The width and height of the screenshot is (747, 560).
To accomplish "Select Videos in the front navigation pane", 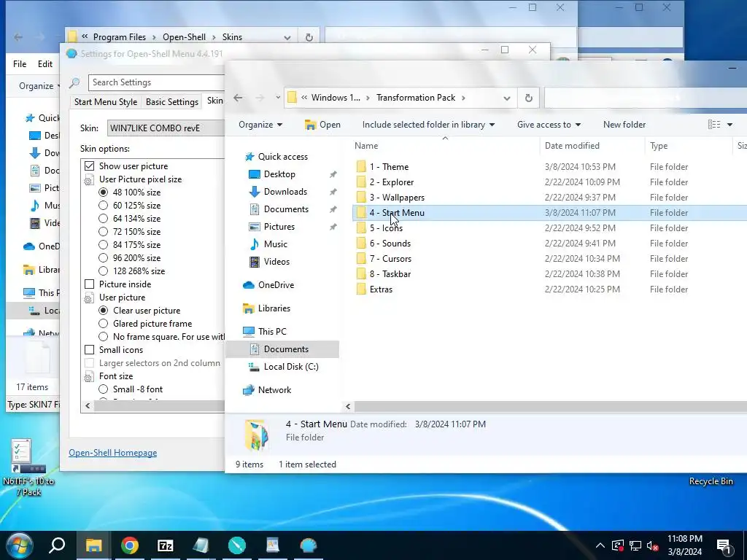I will [x=276, y=262].
